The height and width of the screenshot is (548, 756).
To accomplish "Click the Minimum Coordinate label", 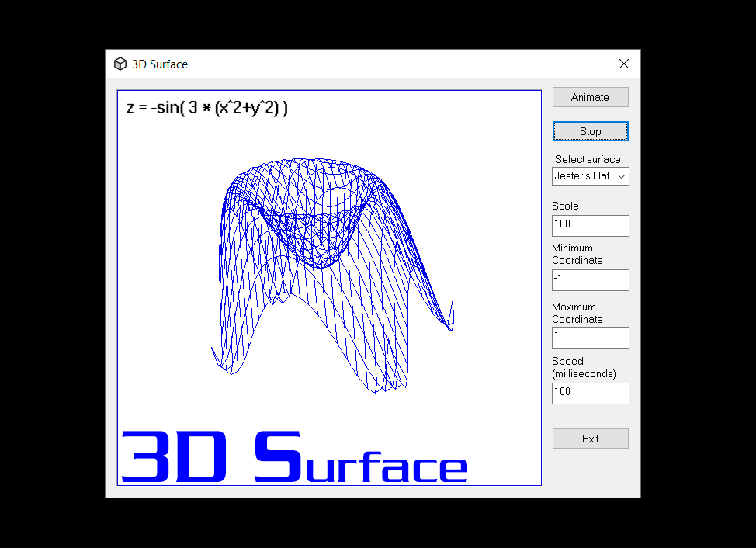I will pyautogui.click(x=577, y=254).
